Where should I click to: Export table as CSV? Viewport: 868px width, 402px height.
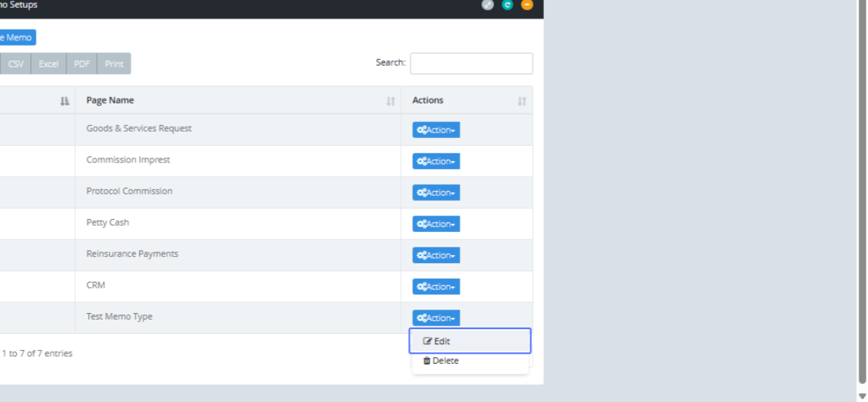point(16,64)
